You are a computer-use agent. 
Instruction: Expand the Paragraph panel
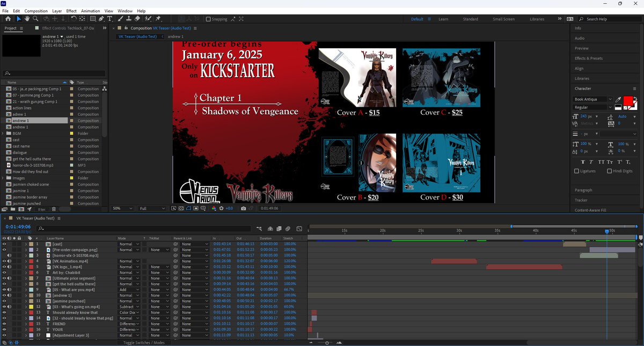[583, 190]
